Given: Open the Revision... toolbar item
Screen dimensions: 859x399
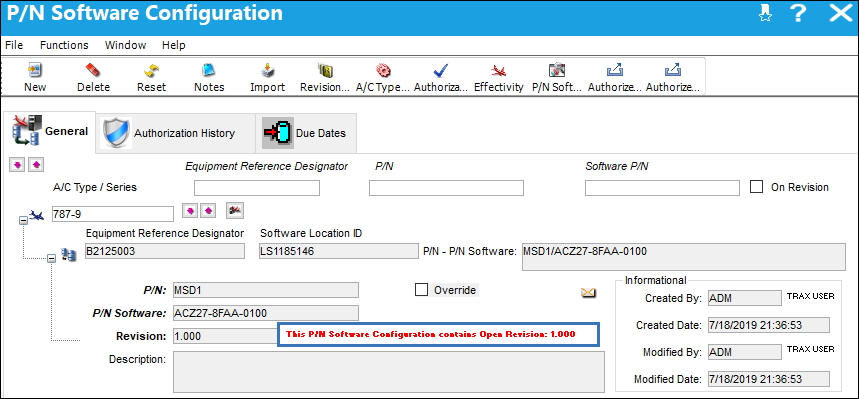Looking at the screenshot, I should (x=325, y=77).
